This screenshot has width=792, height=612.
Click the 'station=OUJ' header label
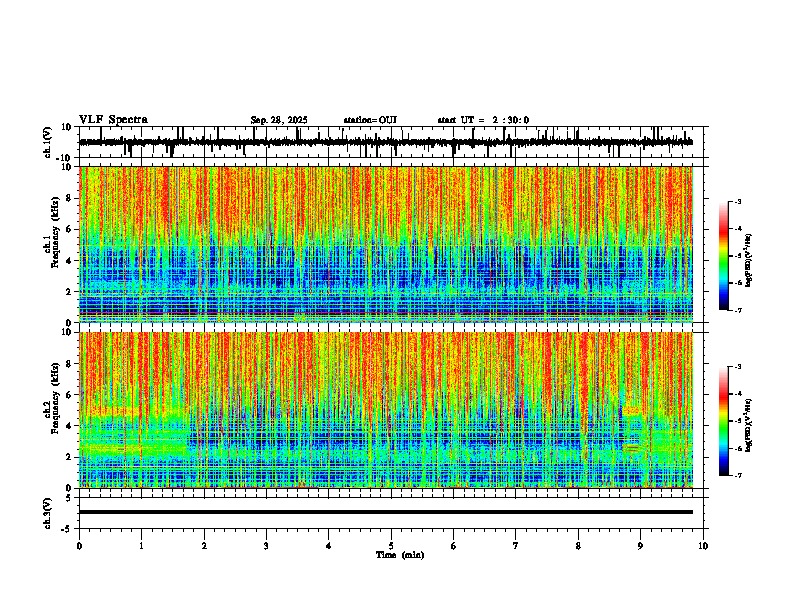[x=370, y=120]
